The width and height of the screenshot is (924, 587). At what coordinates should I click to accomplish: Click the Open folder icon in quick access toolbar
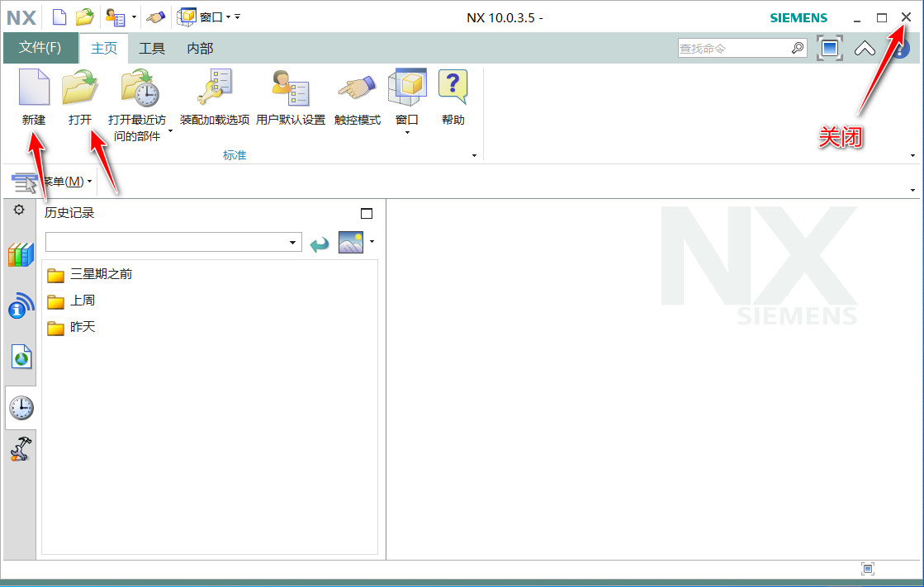tap(85, 17)
